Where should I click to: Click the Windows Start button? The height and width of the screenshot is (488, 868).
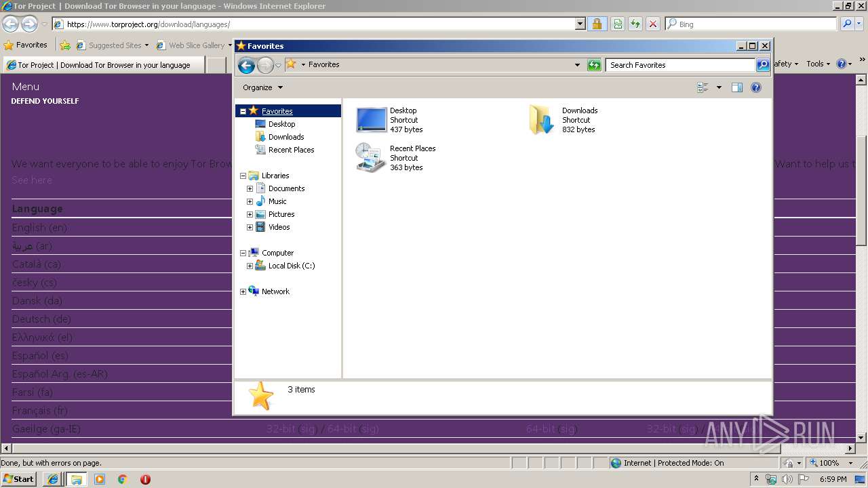point(19,479)
